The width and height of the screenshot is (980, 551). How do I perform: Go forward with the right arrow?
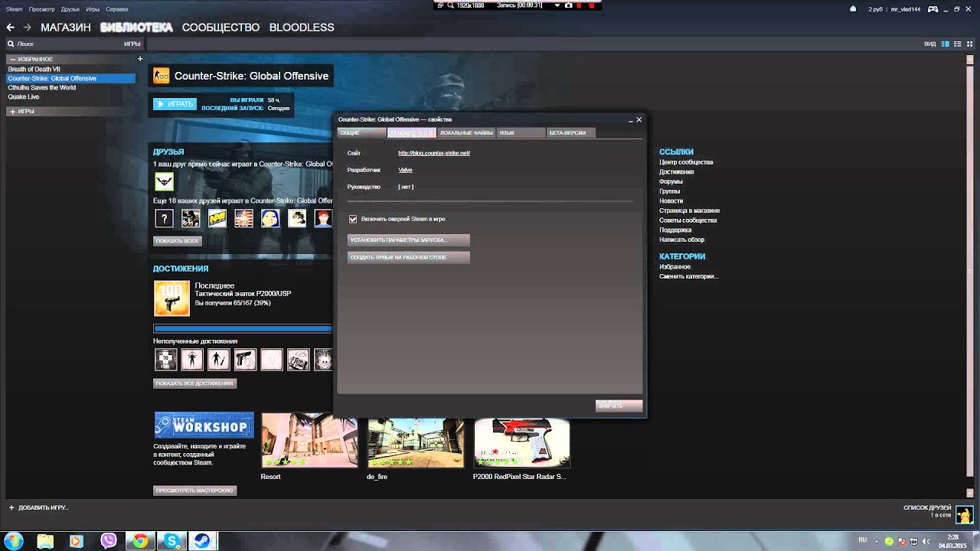coord(27,28)
